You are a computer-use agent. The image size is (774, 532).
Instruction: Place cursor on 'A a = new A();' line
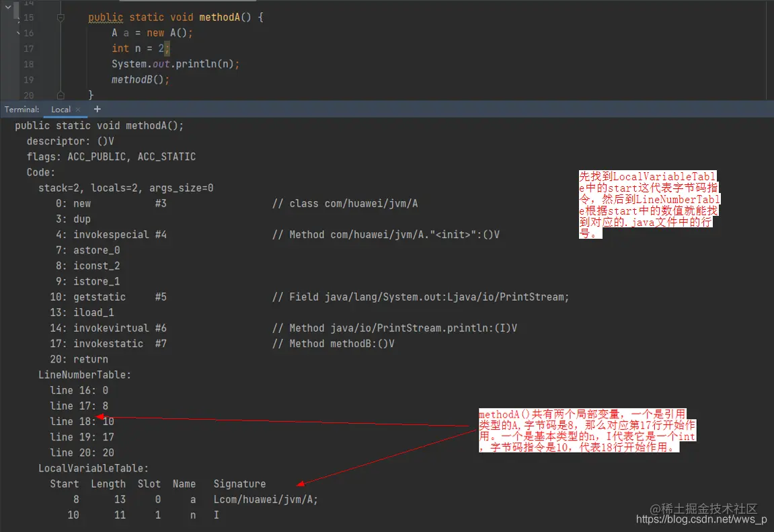pyautogui.click(x=152, y=33)
